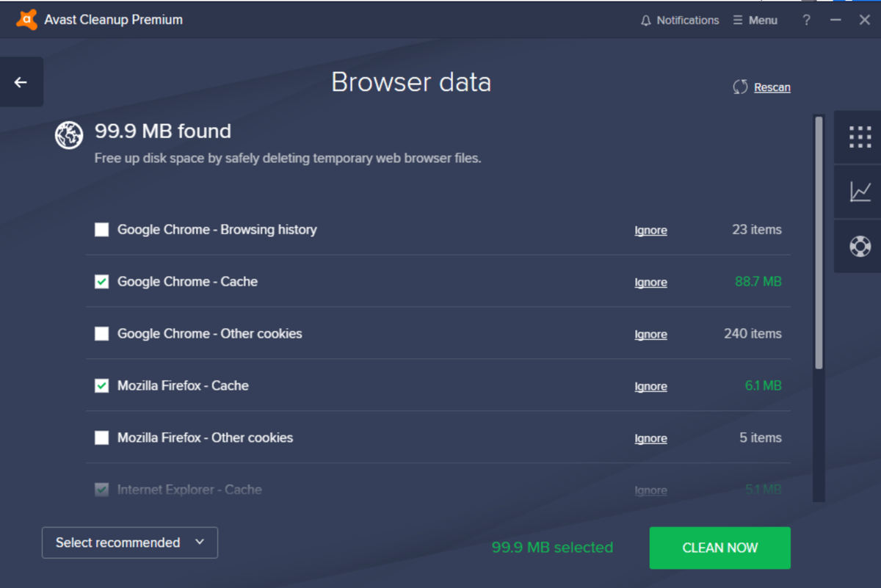The height and width of the screenshot is (588, 881).
Task: Open the help question mark
Action: 806,21
